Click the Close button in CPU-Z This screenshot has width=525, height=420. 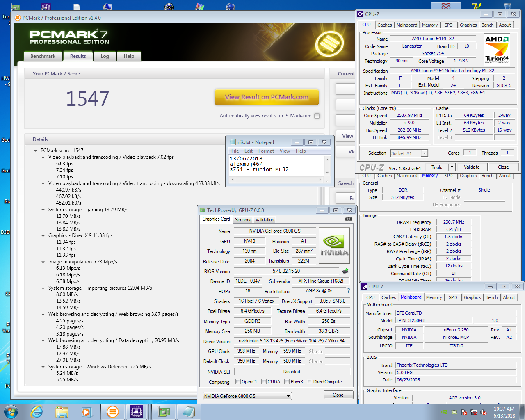(503, 167)
